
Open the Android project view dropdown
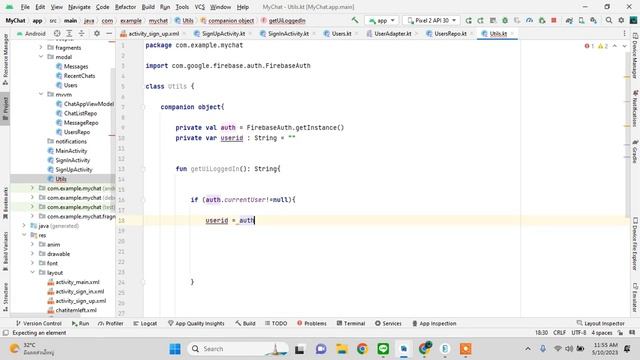[x=31, y=33]
